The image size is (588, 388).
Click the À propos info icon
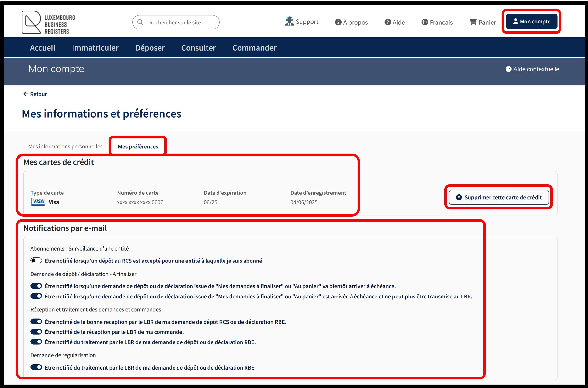coord(338,22)
